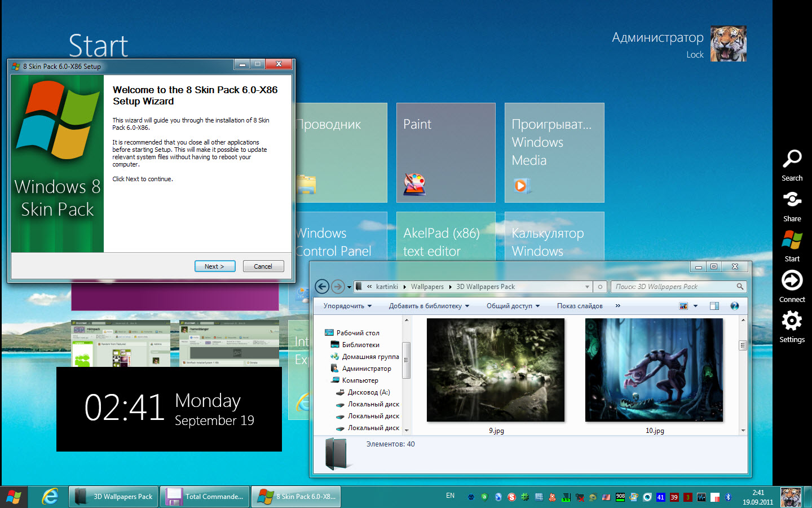The image size is (812, 508).
Task: Open AkelPad (x86) text editor tile
Action: 446,236
